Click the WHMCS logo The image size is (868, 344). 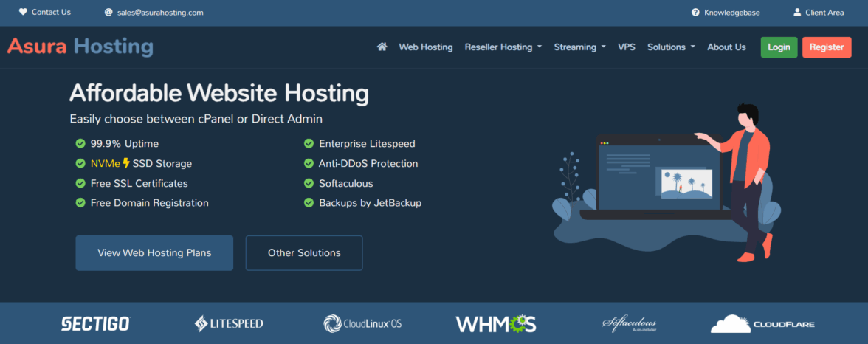(495, 323)
